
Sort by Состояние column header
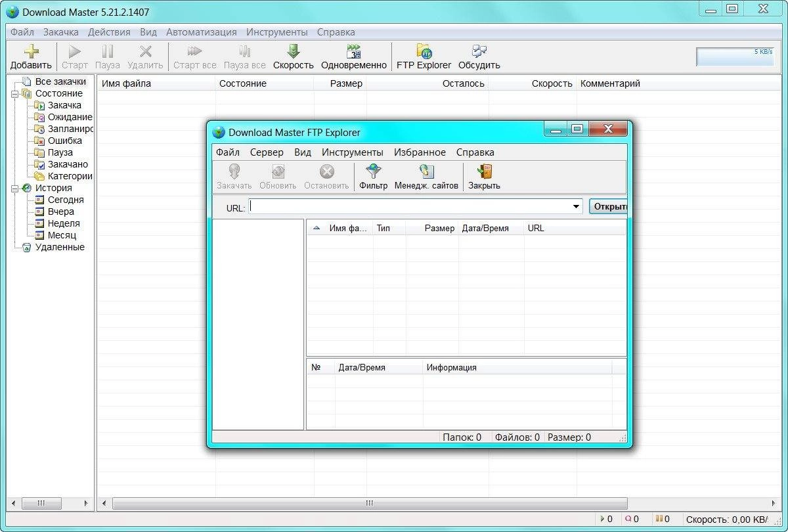click(x=265, y=83)
